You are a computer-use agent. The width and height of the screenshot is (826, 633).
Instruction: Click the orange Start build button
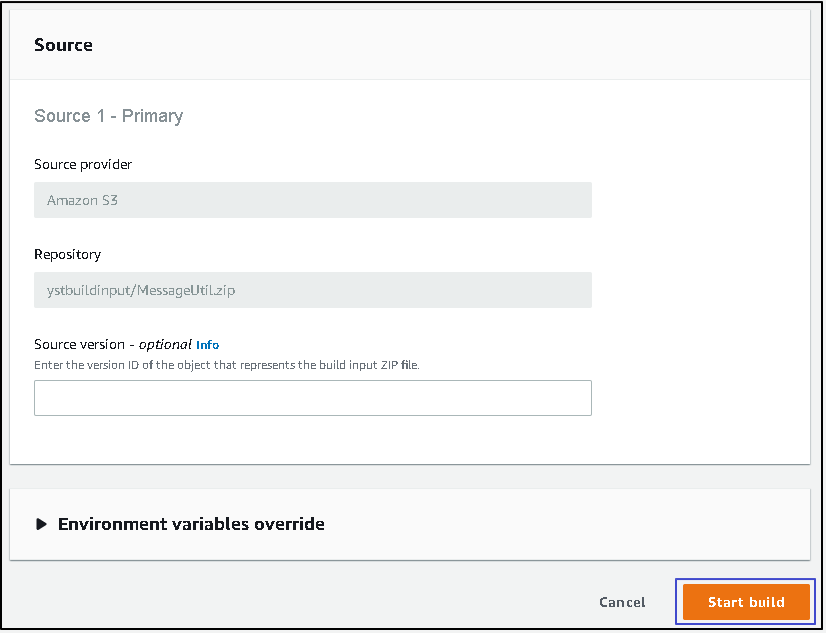(x=745, y=602)
